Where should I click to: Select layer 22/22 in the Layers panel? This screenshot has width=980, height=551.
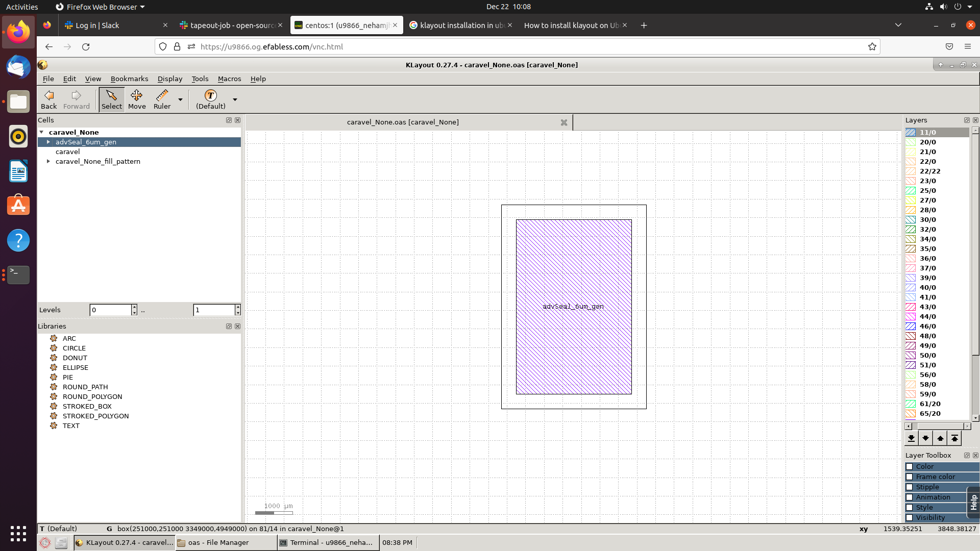(x=930, y=171)
